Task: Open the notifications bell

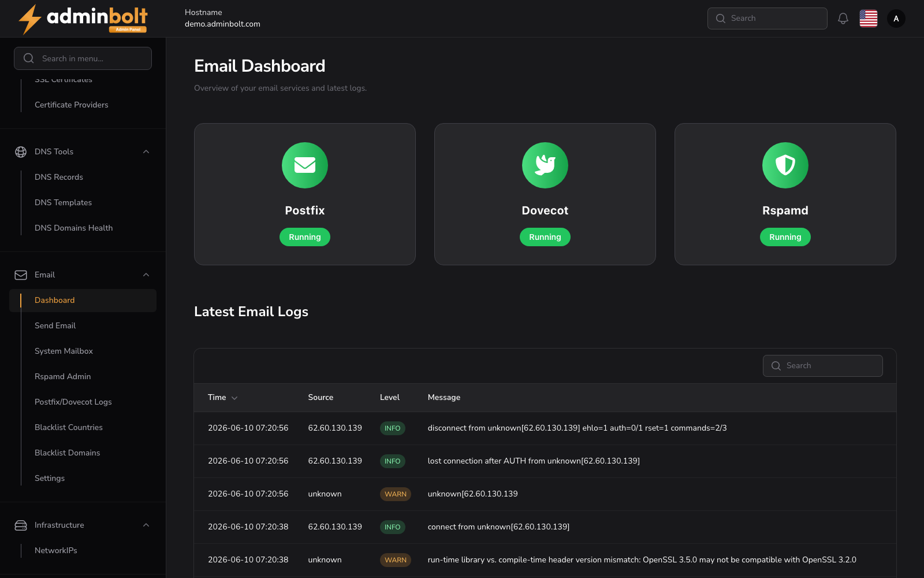Action: (x=843, y=18)
